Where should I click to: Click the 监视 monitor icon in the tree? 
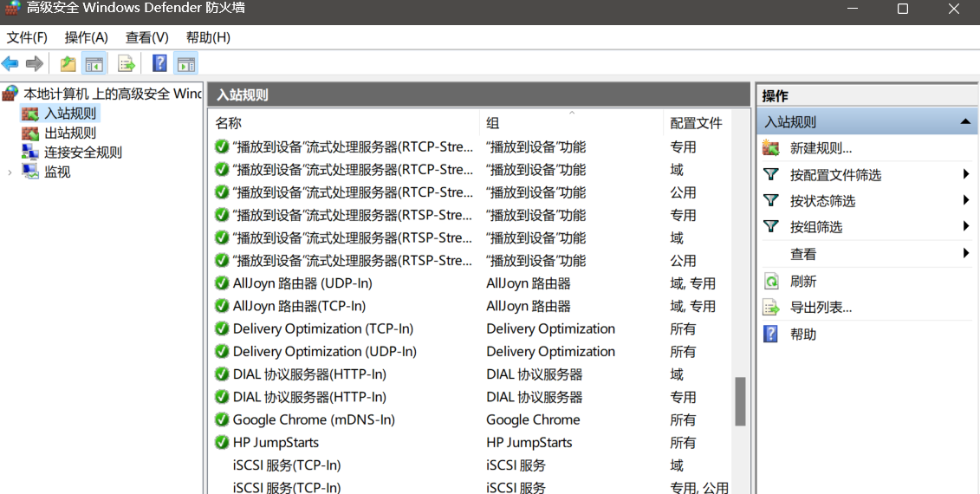click(30, 172)
